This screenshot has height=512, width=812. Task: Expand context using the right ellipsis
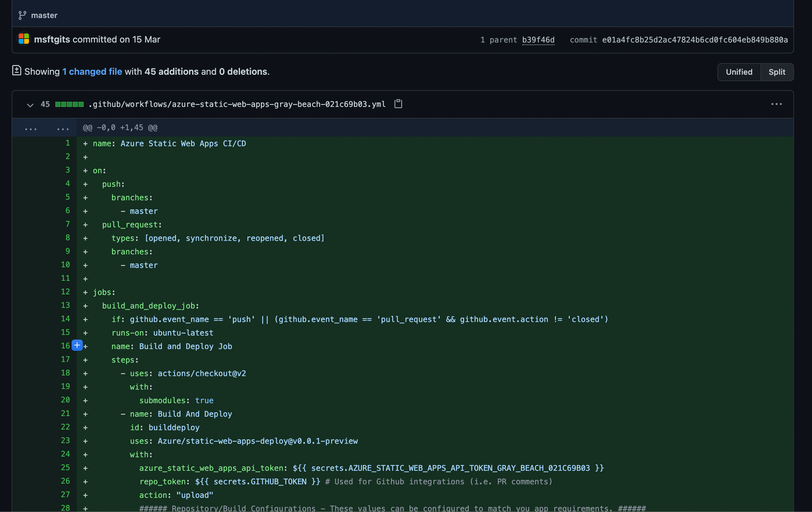pyautogui.click(x=63, y=128)
